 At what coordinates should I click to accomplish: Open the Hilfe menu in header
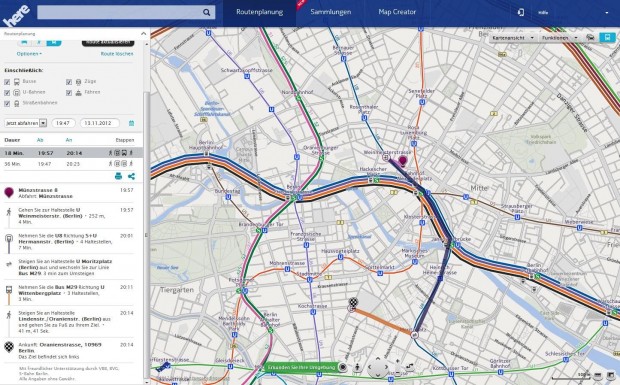pos(543,13)
